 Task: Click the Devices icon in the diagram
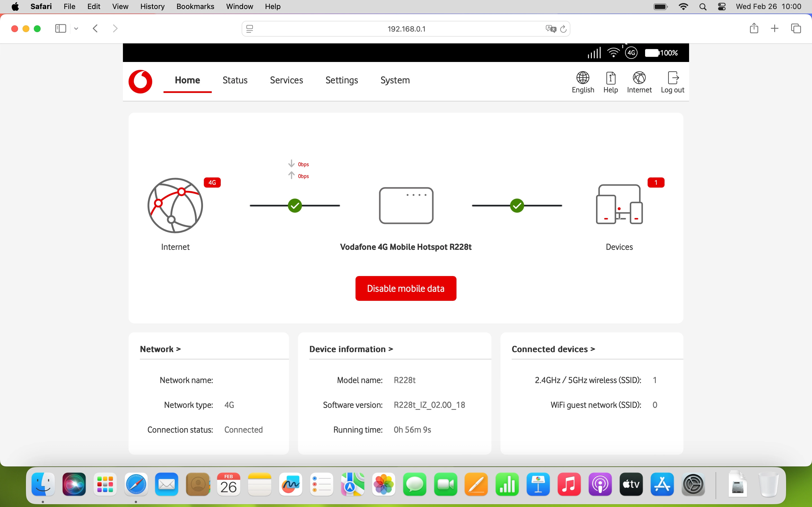pos(619,204)
